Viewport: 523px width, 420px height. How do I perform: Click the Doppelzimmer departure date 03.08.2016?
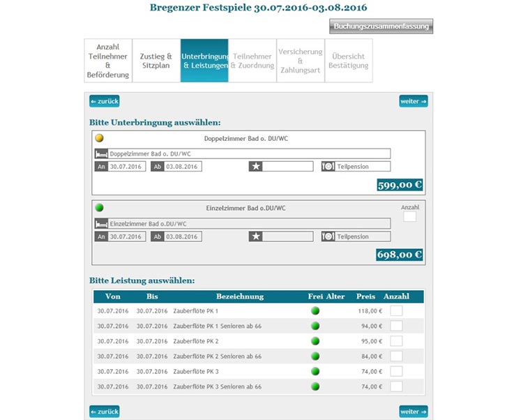(x=183, y=167)
